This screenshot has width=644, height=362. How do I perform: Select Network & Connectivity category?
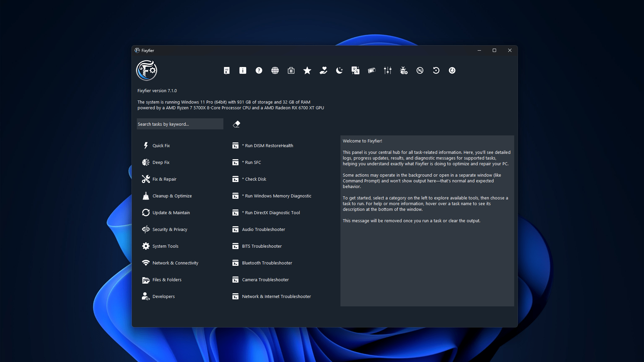175,263
